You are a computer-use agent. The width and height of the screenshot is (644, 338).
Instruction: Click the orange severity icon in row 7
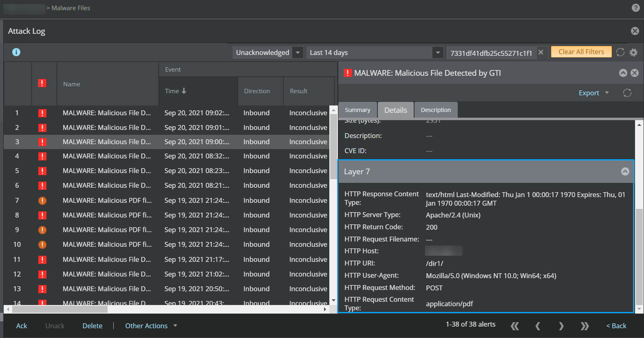pyautogui.click(x=42, y=200)
